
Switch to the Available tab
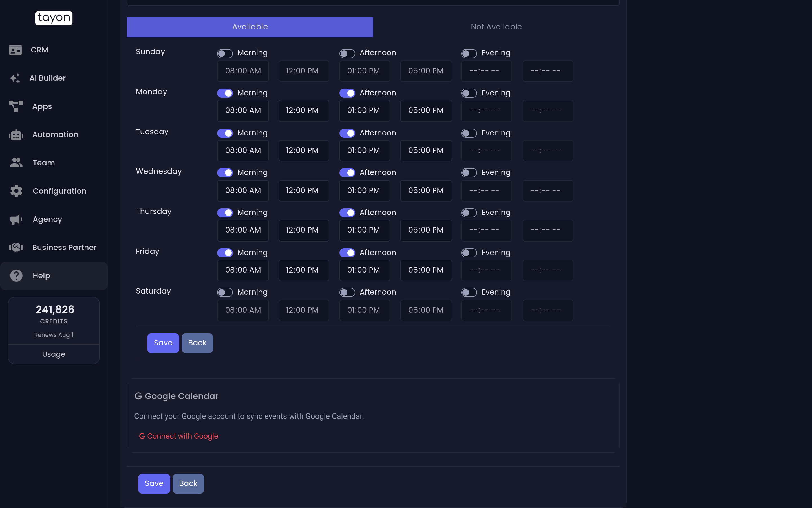(x=250, y=27)
